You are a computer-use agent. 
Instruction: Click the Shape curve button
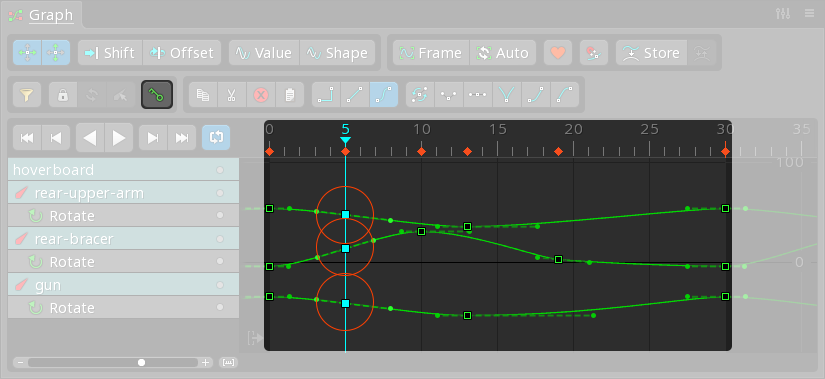(x=337, y=53)
